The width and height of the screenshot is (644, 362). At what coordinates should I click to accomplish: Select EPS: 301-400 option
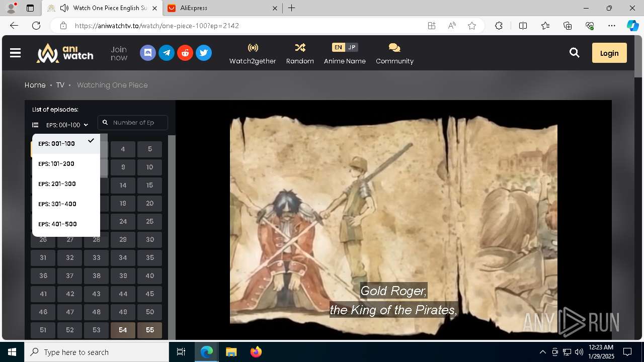(x=66, y=204)
